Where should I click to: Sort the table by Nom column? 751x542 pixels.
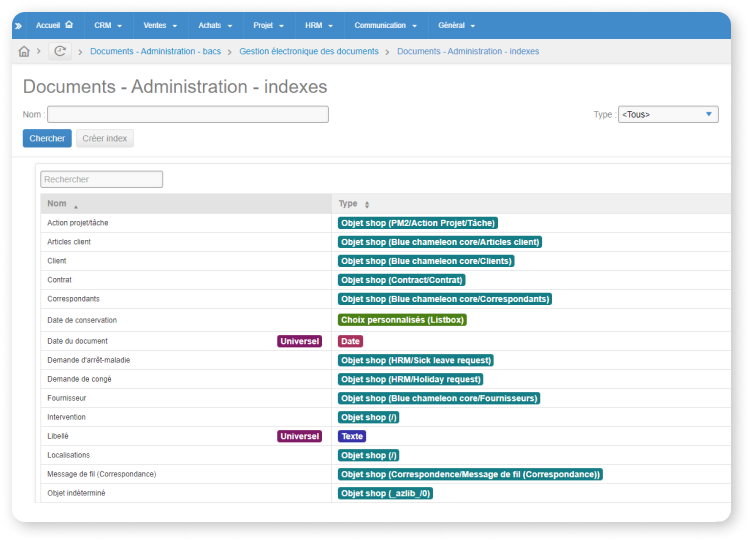(x=186, y=204)
